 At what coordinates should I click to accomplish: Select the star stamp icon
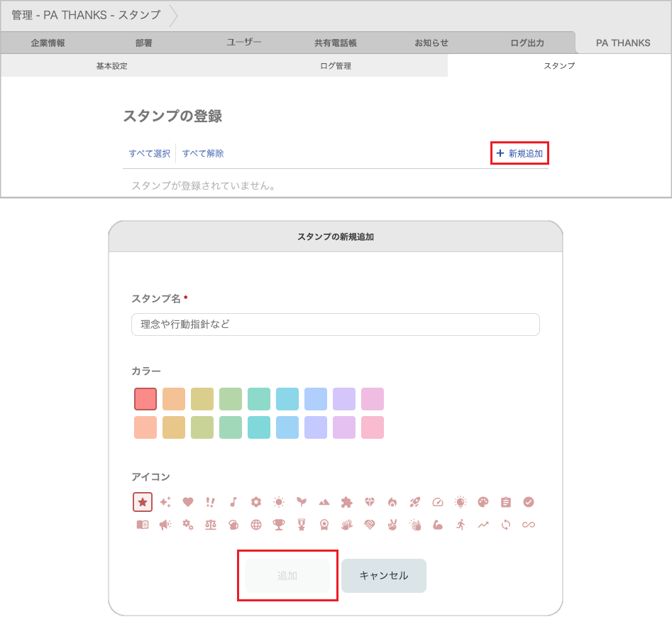143,502
